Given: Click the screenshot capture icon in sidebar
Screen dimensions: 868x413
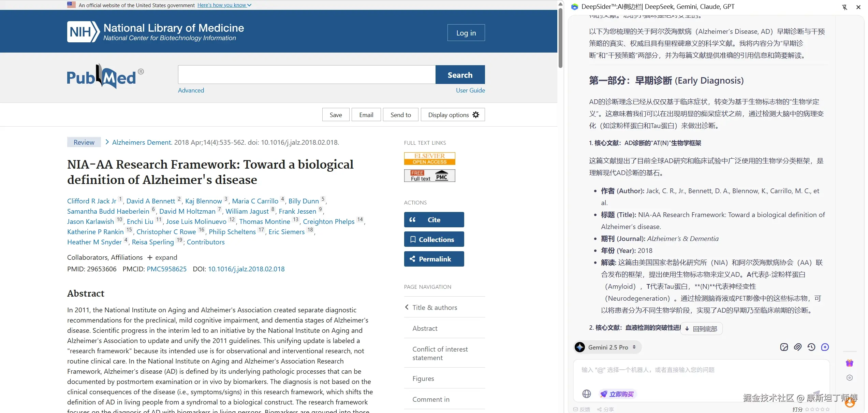Looking at the screenshot, I should 784,347.
